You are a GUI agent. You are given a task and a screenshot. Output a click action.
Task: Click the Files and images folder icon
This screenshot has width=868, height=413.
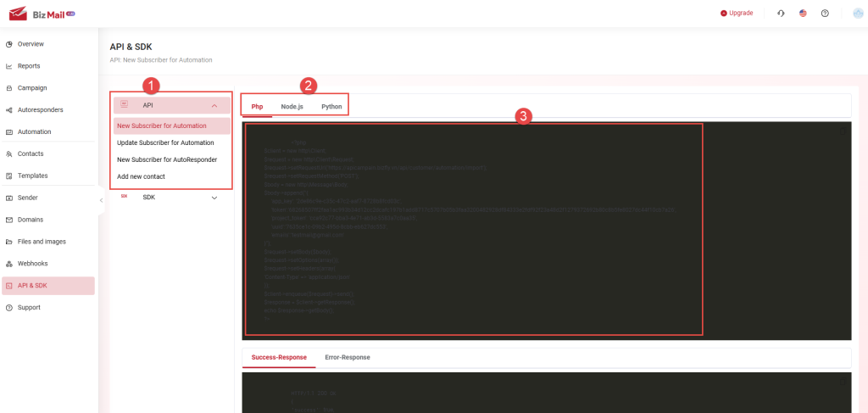pyautogui.click(x=9, y=242)
